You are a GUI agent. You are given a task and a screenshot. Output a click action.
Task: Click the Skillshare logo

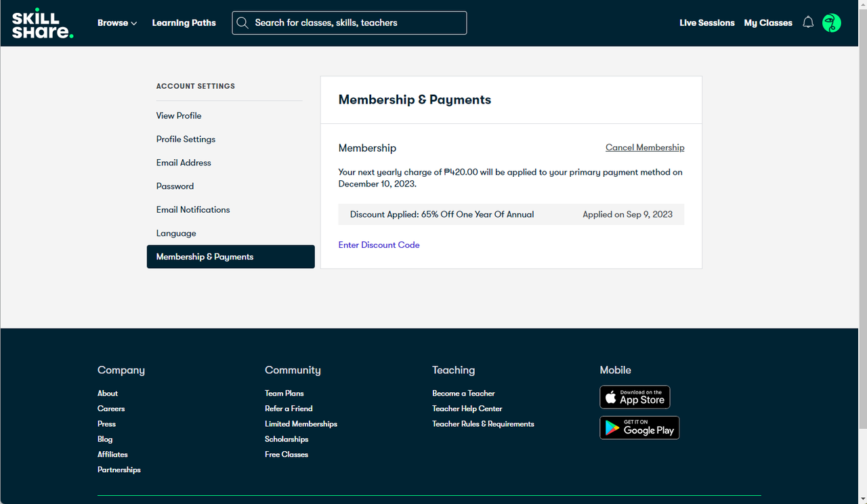click(x=43, y=24)
